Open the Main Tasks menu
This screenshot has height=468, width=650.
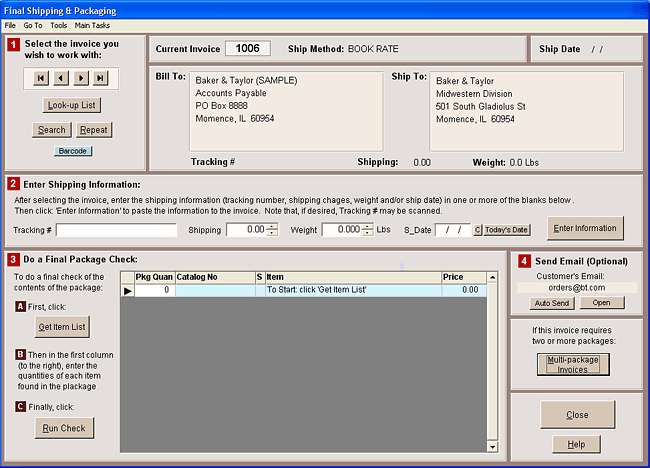pyautogui.click(x=93, y=25)
